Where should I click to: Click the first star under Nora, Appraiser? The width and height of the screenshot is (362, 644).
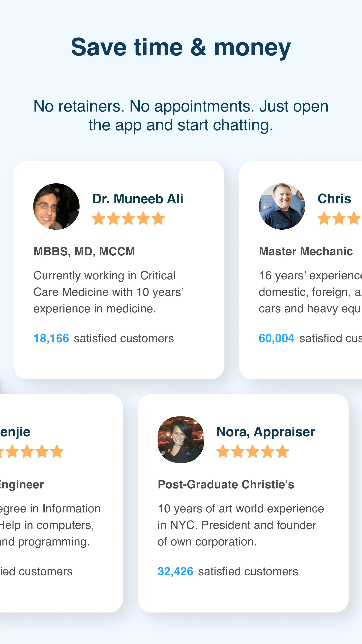[223, 451]
